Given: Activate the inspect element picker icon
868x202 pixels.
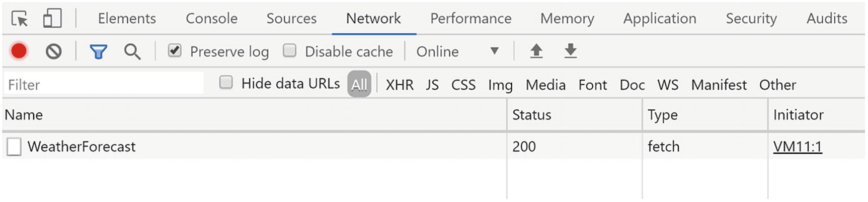Looking at the screenshot, I should (20, 19).
